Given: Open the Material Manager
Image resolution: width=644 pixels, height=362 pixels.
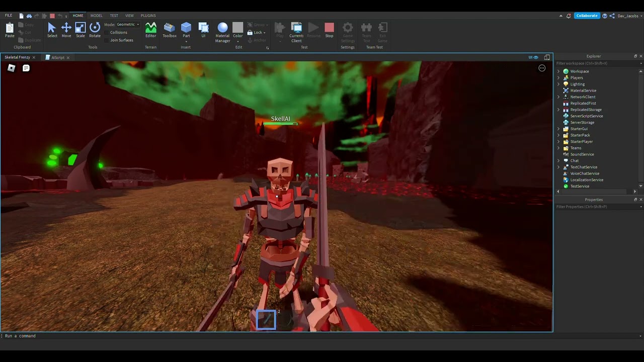Looking at the screenshot, I should (222, 32).
